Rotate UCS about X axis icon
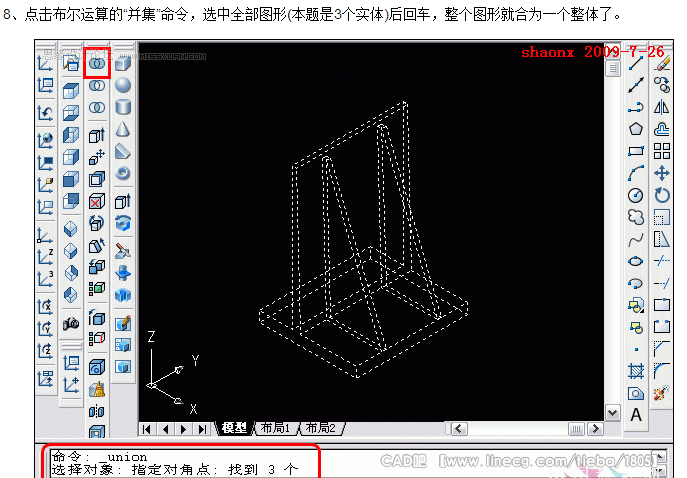This screenshot has height=478, width=687. pyautogui.click(x=45, y=306)
